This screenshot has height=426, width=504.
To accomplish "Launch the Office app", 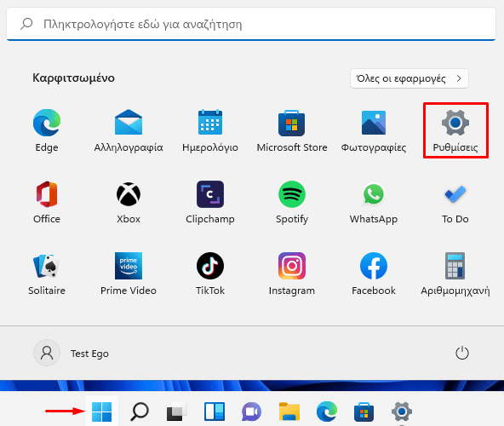I will click(47, 203).
